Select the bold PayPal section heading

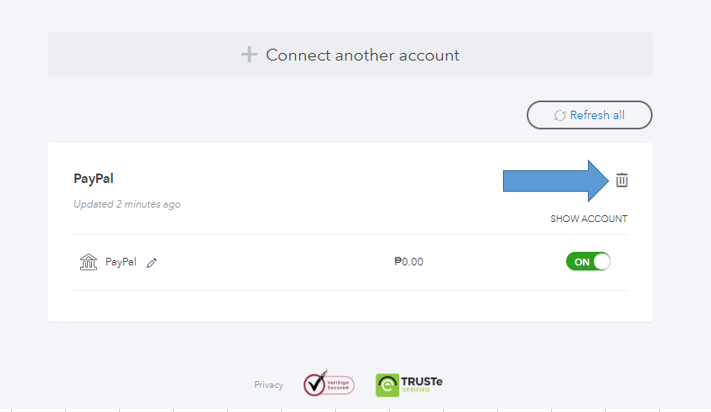pos(93,179)
